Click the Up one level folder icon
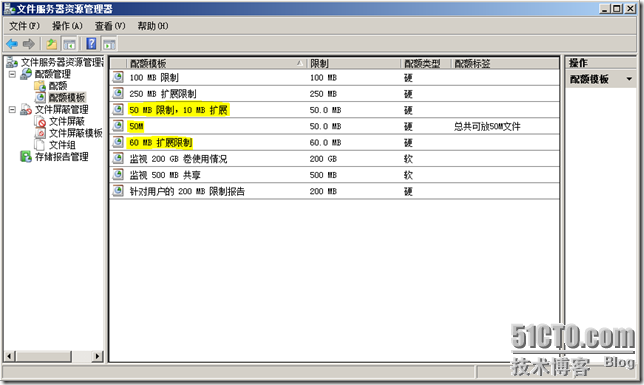644x385 pixels. (52, 44)
